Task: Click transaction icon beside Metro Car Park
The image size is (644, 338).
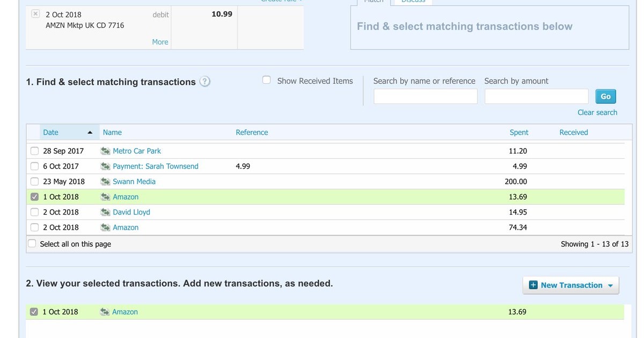Action: (x=105, y=151)
